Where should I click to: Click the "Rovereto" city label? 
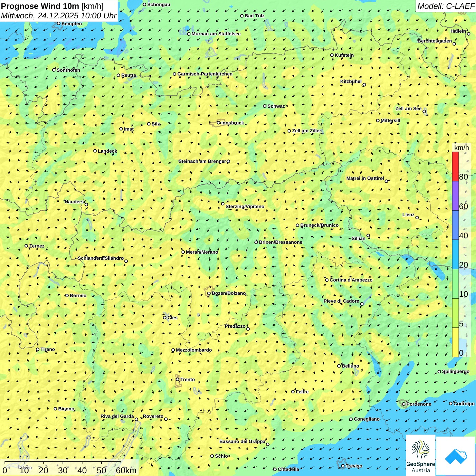point(153,416)
